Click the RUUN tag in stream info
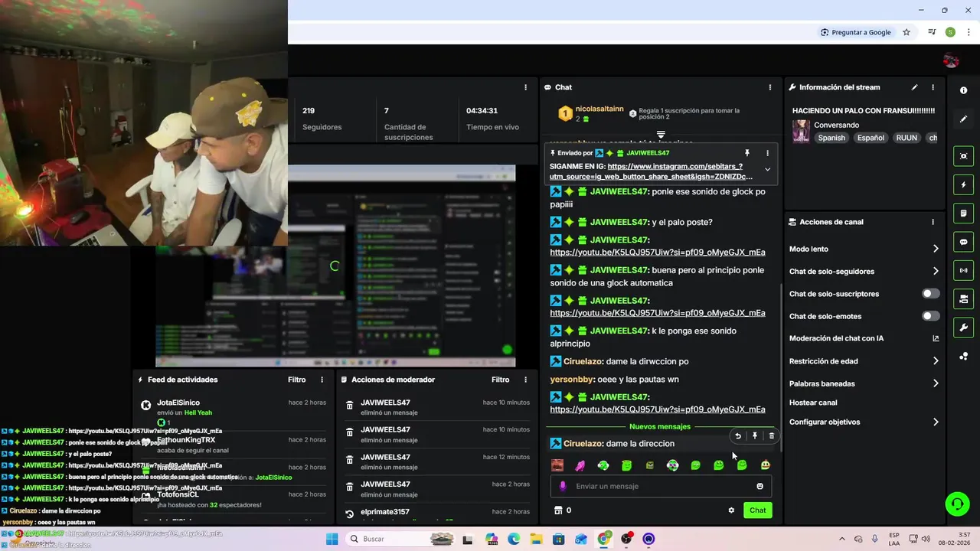This screenshot has height=551, width=980. tap(906, 138)
